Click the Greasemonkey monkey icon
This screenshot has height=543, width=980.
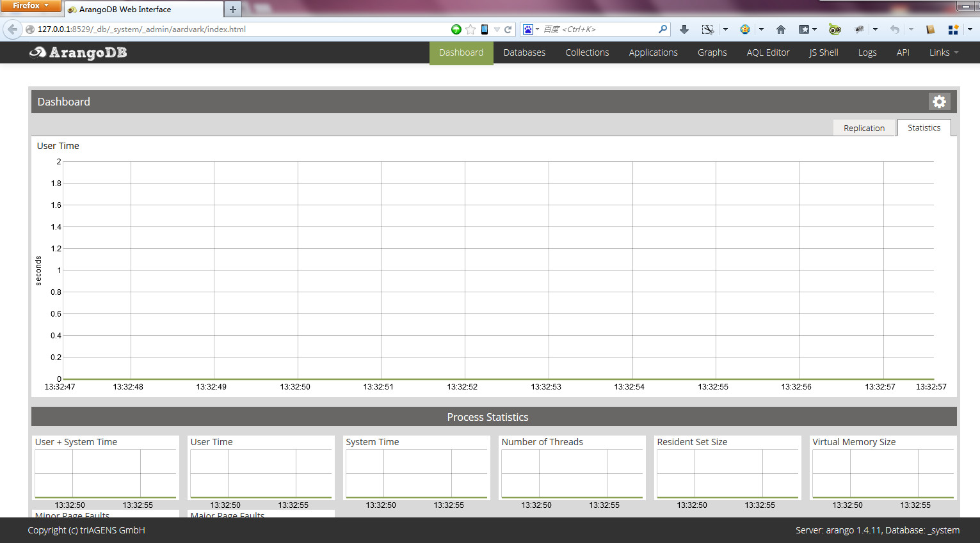(860, 29)
